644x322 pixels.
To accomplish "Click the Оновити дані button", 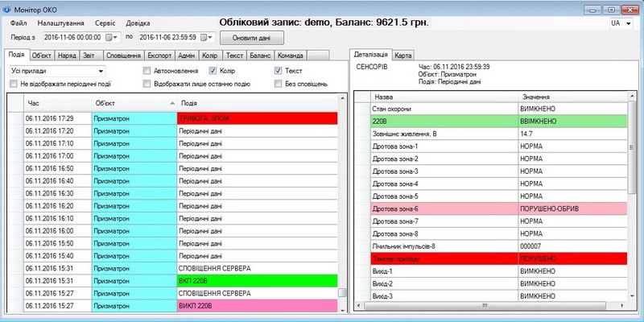I will 251,38.
